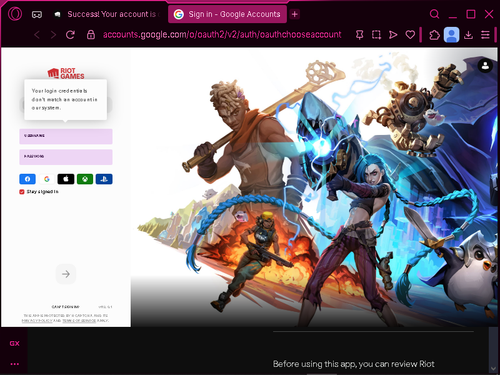The height and width of the screenshot is (375, 500).
Task: Open the Easy Setup sliders menu
Action: [485, 35]
